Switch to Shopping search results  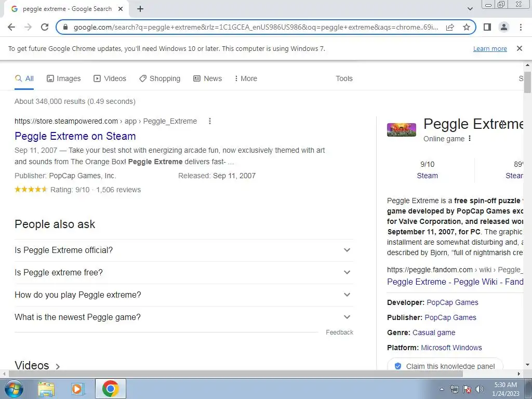(160, 78)
